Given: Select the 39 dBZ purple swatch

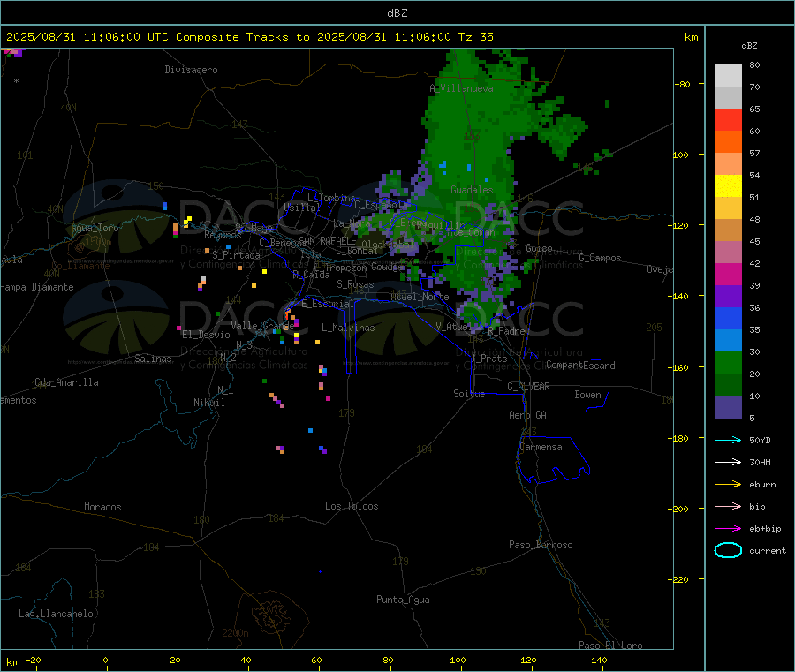Looking at the screenshot, I should [728, 296].
